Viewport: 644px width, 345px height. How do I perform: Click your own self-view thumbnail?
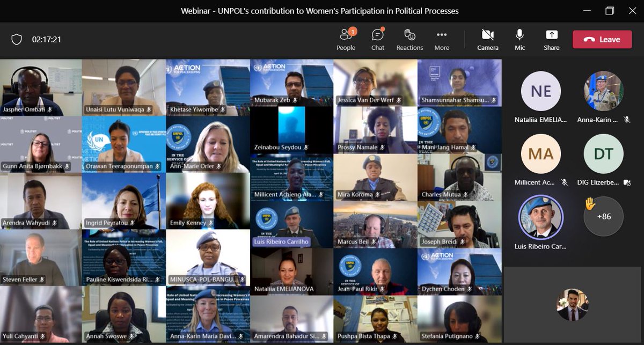coord(573,305)
